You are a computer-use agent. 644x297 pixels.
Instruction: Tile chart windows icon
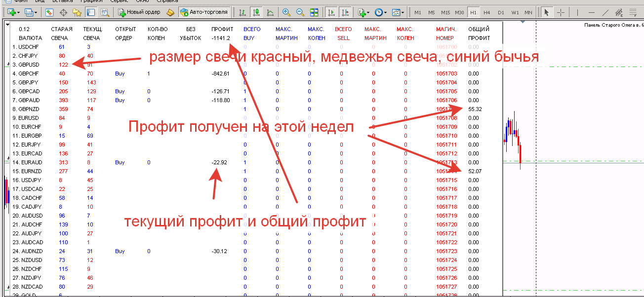coord(314,12)
